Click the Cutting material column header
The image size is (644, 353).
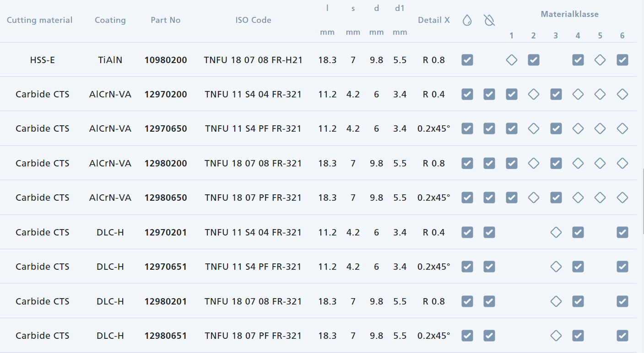tap(39, 20)
